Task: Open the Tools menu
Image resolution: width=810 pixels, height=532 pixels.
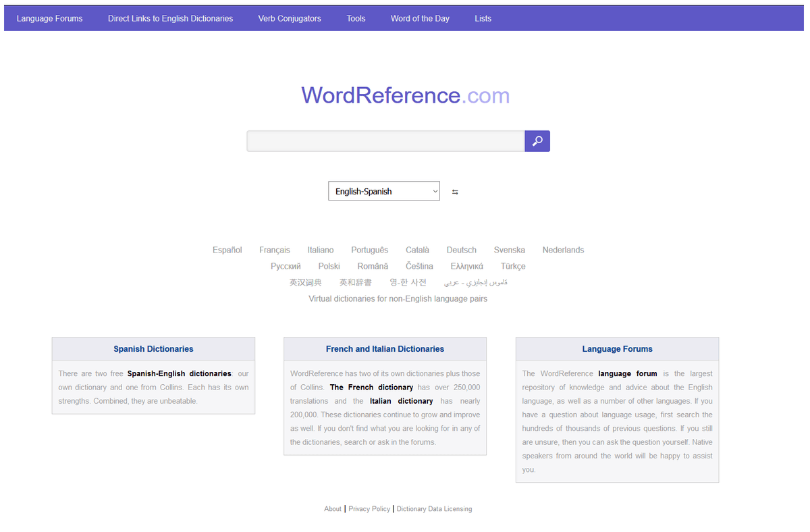Action: (x=356, y=18)
